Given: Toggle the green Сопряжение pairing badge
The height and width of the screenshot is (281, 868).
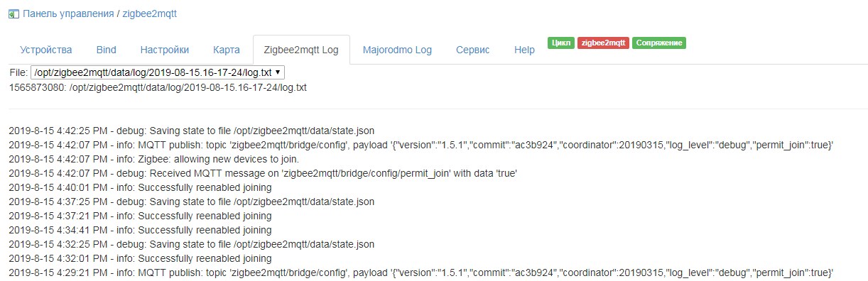Looking at the screenshot, I should (x=659, y=43).
